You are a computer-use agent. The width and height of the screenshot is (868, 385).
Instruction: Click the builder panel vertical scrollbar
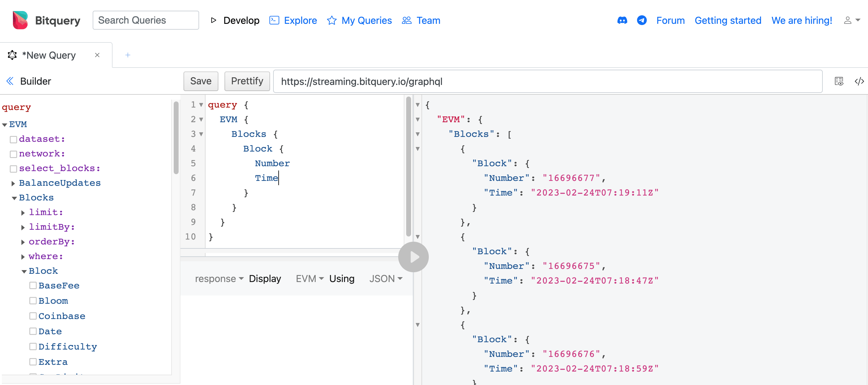176,138
